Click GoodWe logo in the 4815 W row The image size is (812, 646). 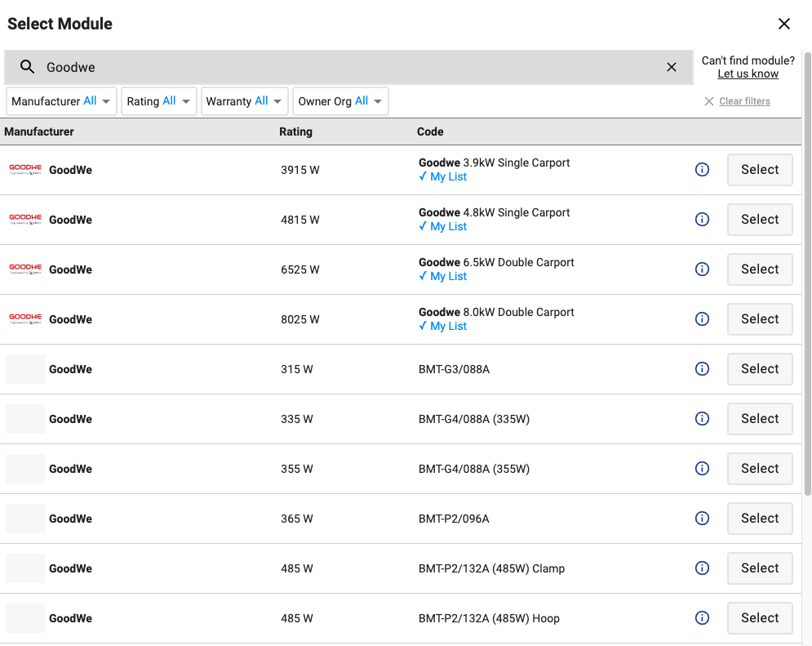tap(24, 219)
